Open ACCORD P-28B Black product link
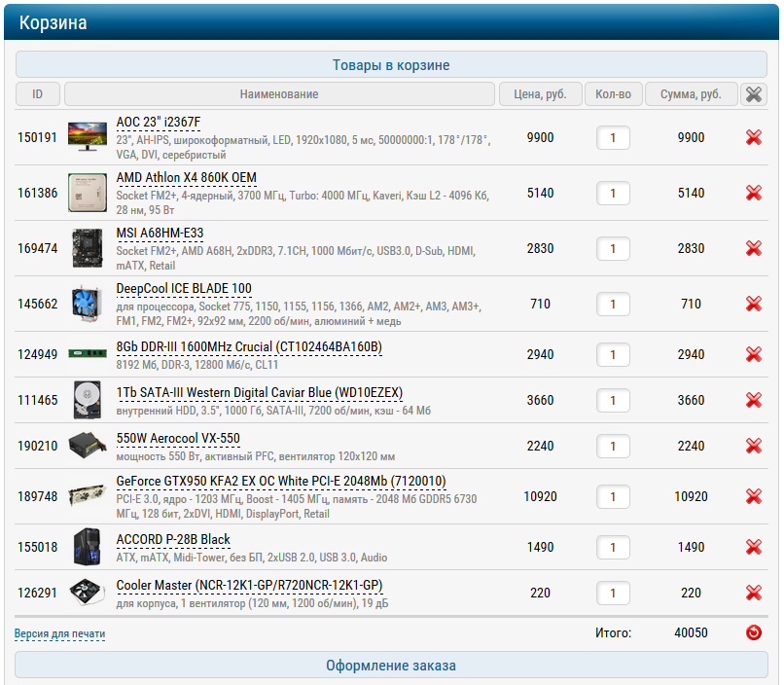This screenshot has height=685, width=784. pos(173,540)
